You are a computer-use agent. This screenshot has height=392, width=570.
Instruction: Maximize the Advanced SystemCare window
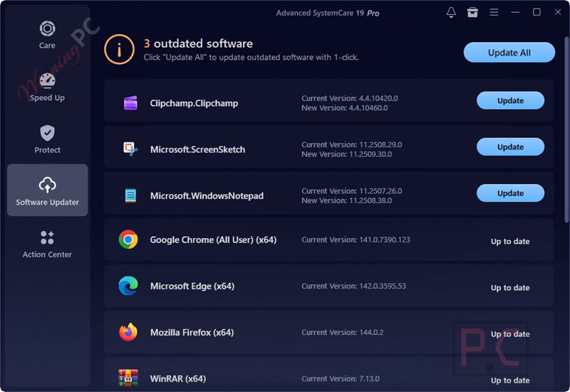click(x=537, y=12)
